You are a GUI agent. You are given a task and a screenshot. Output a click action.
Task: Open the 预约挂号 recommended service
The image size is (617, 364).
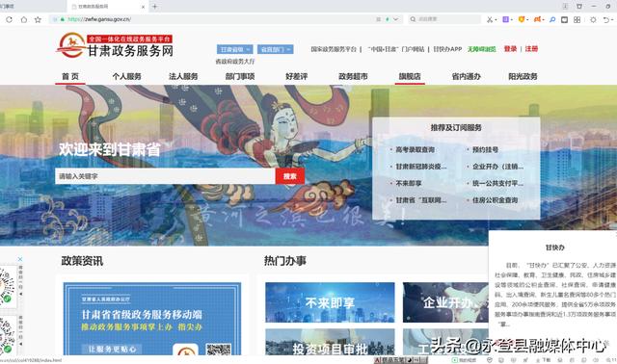click(x=485, y=149)
